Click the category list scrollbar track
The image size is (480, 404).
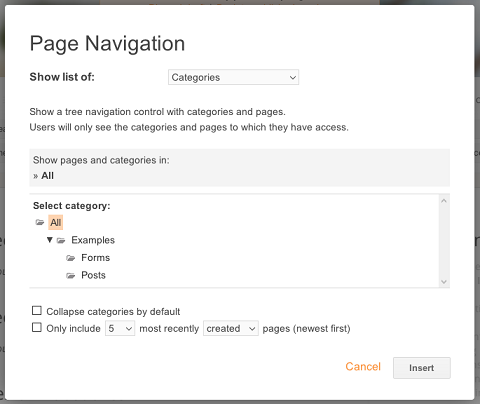point(444,241)
